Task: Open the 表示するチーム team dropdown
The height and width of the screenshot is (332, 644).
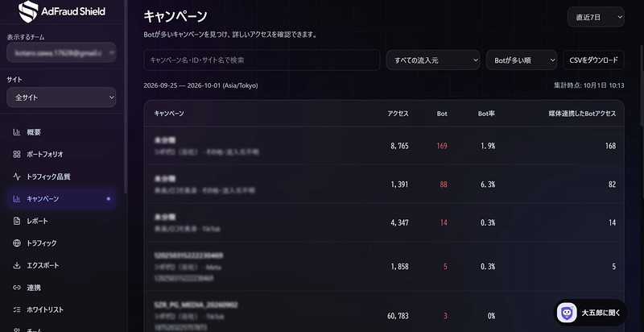Action: coord(61,52)
